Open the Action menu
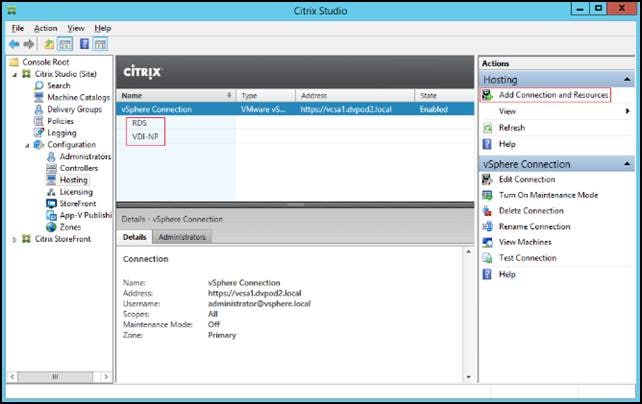The height and width of the screenshot is (404, 642). click(x=45, y=28)
